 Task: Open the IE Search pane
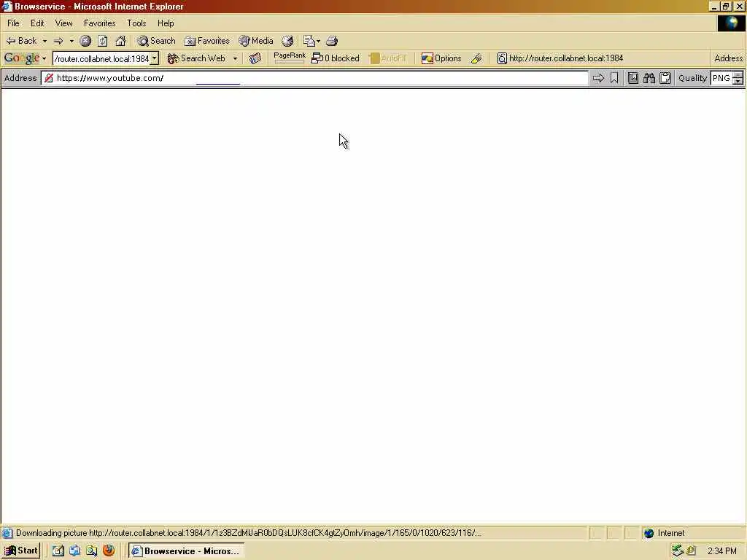[x=156, y=41]
